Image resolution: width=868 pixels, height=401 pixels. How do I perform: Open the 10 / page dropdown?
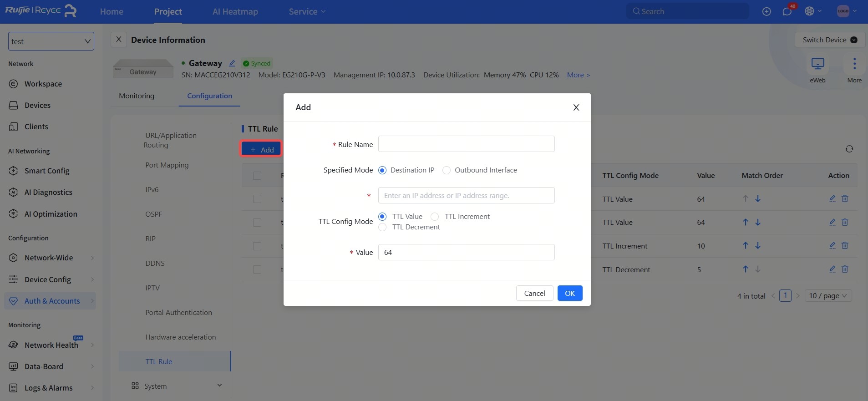pyautogui.click(x=828, y=296)
